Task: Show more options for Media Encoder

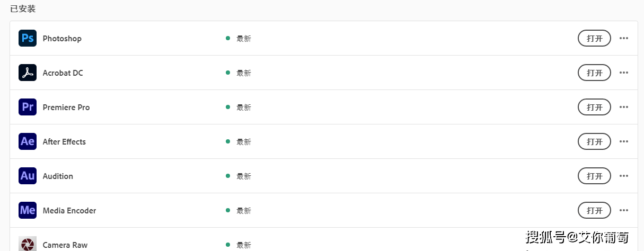Action: coord(624,211)
